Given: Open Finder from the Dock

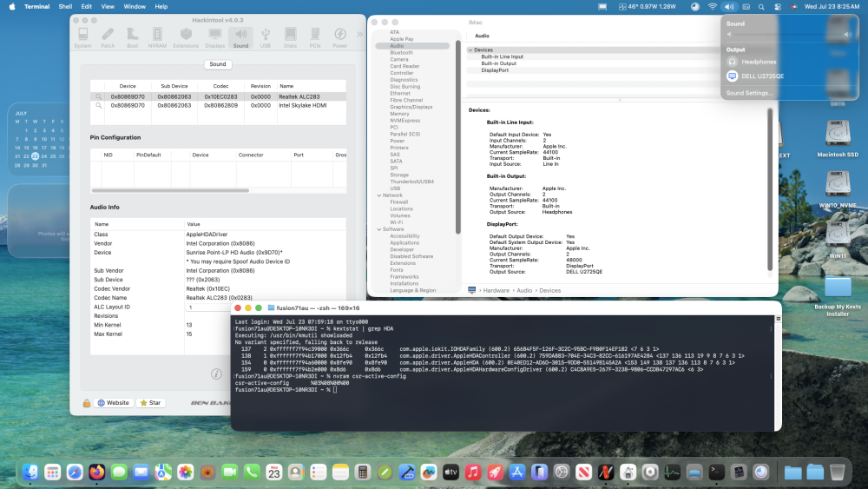Looking at the screenshot, I should click(30, 472).
